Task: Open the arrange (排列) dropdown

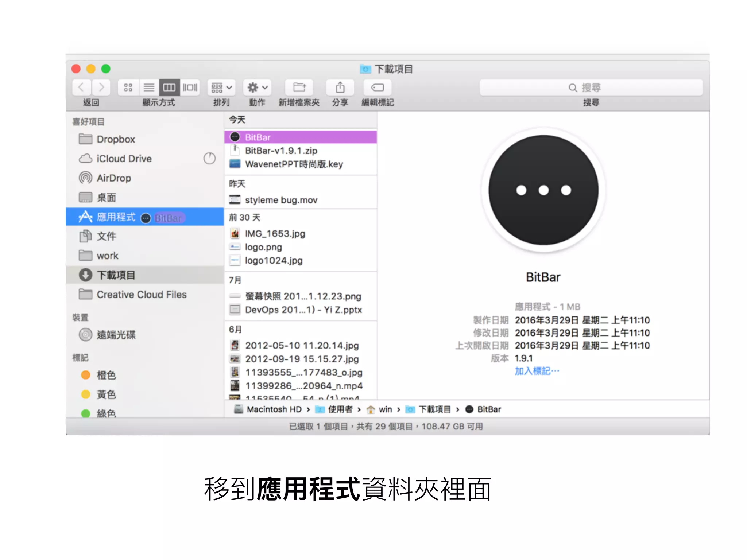Action: (221, 87)
